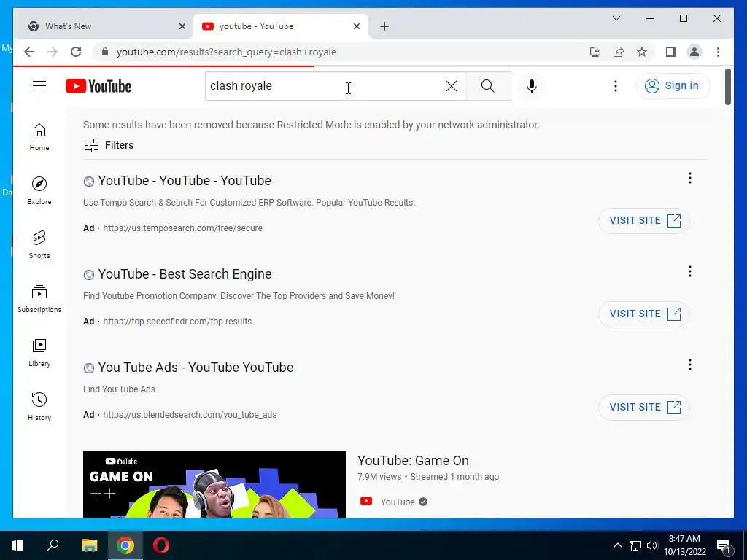Screen dimensions: 747x560
Task: Click install app icon in address bar
Action: [x=595, y=52]
